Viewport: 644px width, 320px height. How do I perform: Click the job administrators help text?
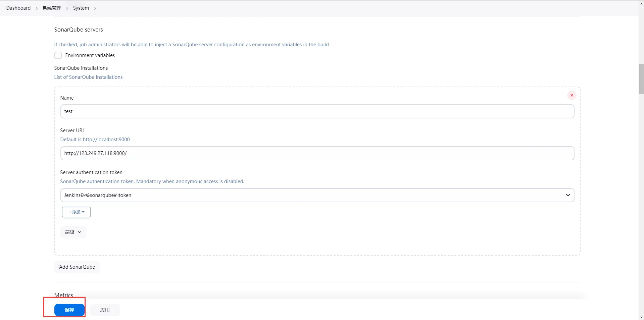tap(192, 45)
